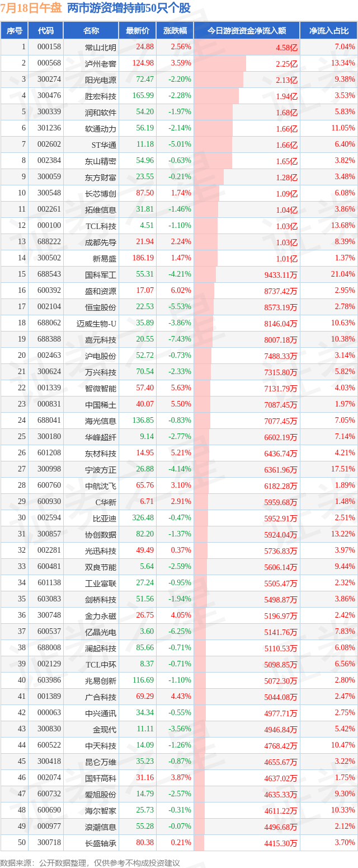Click 阳光电源 in the name column
Viewport: 358px width, 868px height.
(101, 80)
